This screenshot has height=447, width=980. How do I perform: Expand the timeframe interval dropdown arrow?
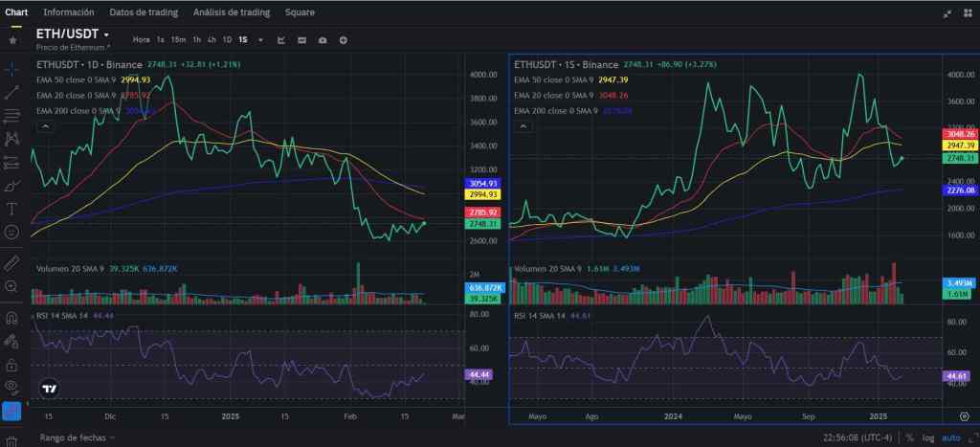(x=260, y=40)
